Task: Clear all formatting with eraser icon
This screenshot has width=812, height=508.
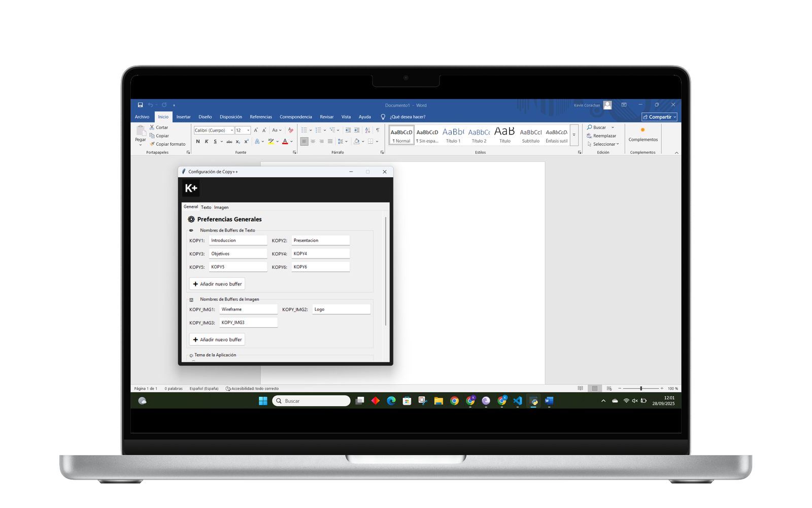Action: pyautogui.click(x=291, y=131)
